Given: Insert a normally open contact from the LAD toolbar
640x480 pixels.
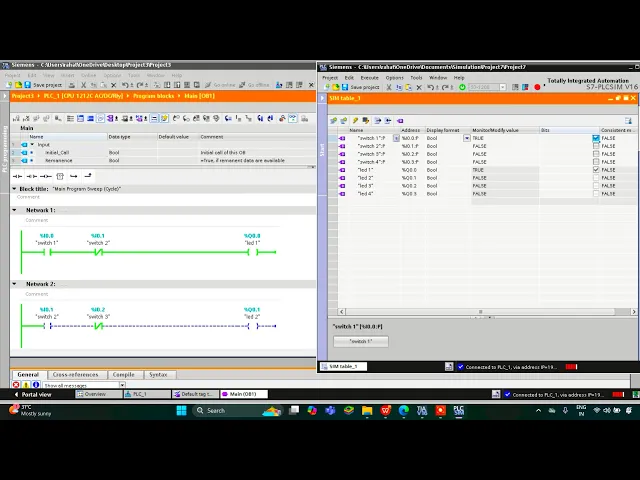Looking at the screenshot, I should coord(17,176).
